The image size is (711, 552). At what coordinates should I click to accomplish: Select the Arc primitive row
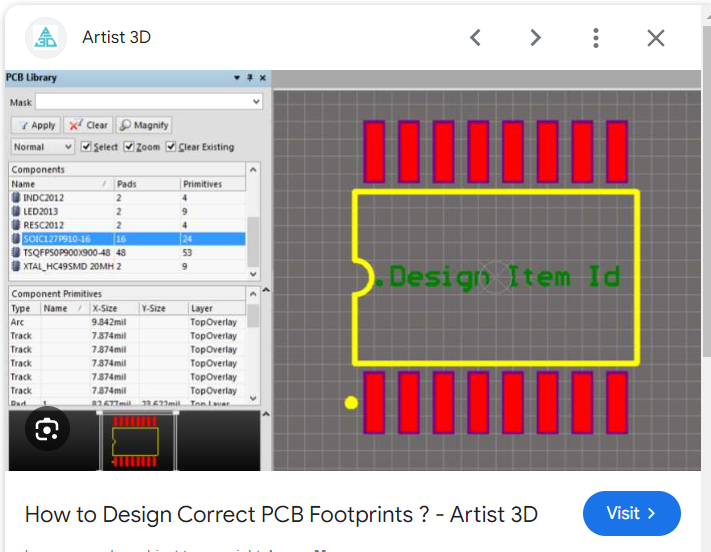tap(127, 322)
